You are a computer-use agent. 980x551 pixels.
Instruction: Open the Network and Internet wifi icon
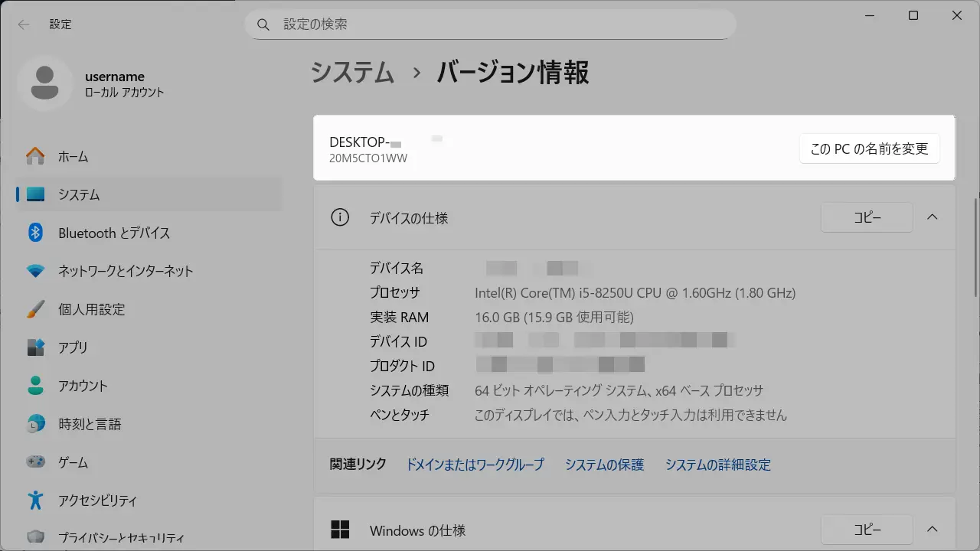35,271
